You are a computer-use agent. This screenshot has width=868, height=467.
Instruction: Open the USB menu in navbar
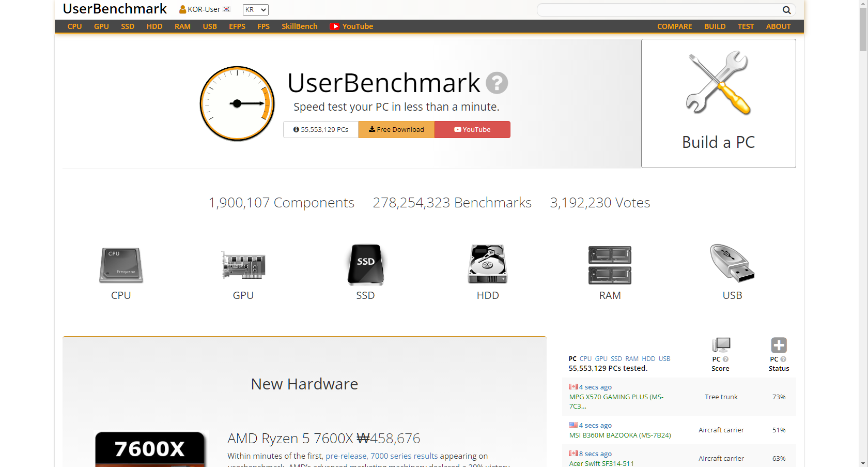(210, 26)
